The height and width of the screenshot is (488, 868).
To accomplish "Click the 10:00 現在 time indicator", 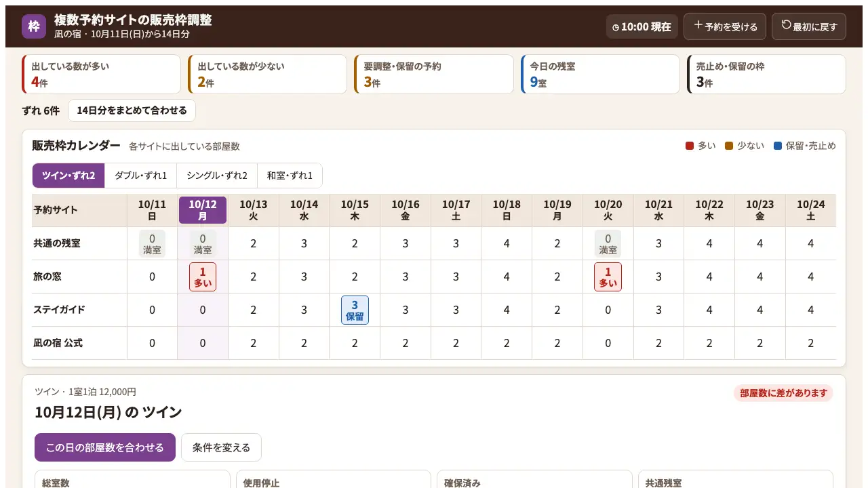I will tap(642, 26).
